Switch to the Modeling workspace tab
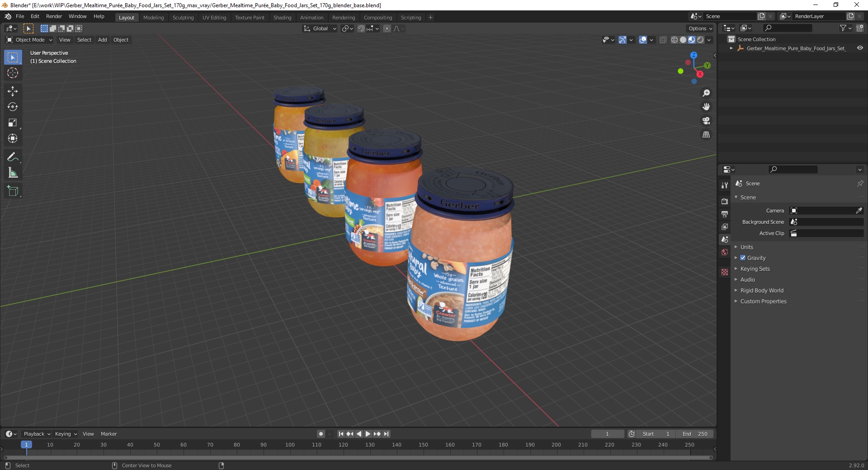 point(153,17)
